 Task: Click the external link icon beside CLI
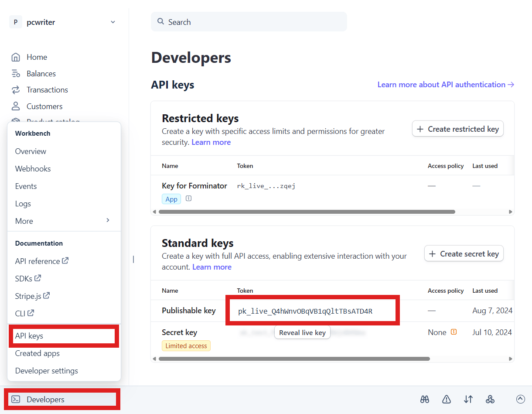(31, 313)
